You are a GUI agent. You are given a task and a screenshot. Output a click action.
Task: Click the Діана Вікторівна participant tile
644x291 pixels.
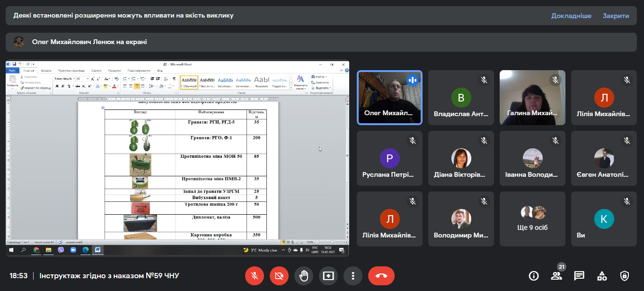(461, 158)
